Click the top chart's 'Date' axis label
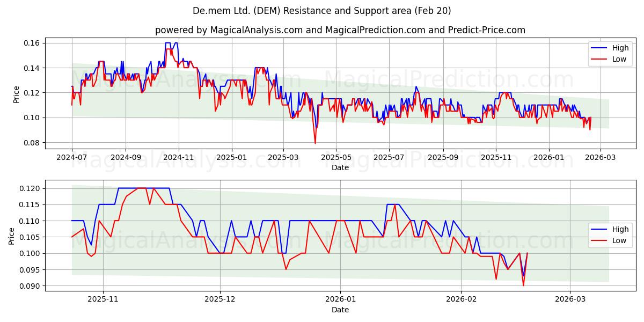This screenshot has height=322, width=644. click(x=340, y=167)
